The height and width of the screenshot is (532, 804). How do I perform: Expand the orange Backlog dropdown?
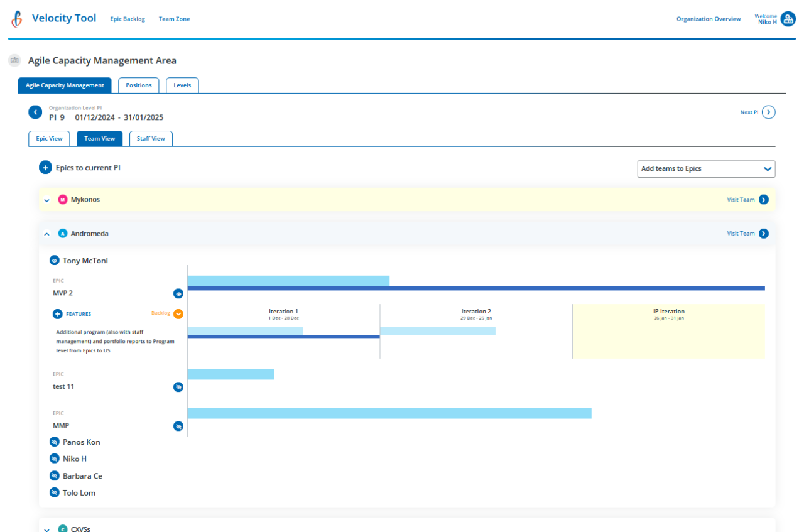(x=178, y=313)
